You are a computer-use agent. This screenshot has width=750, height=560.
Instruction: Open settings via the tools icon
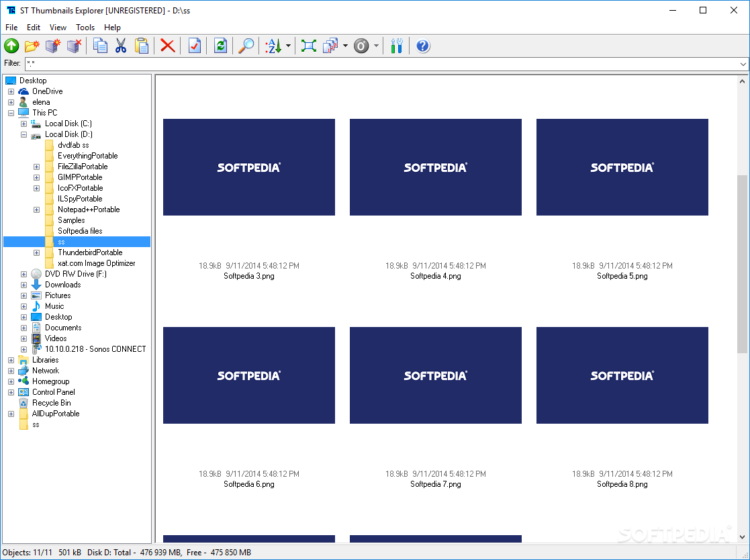coord(396,46)
